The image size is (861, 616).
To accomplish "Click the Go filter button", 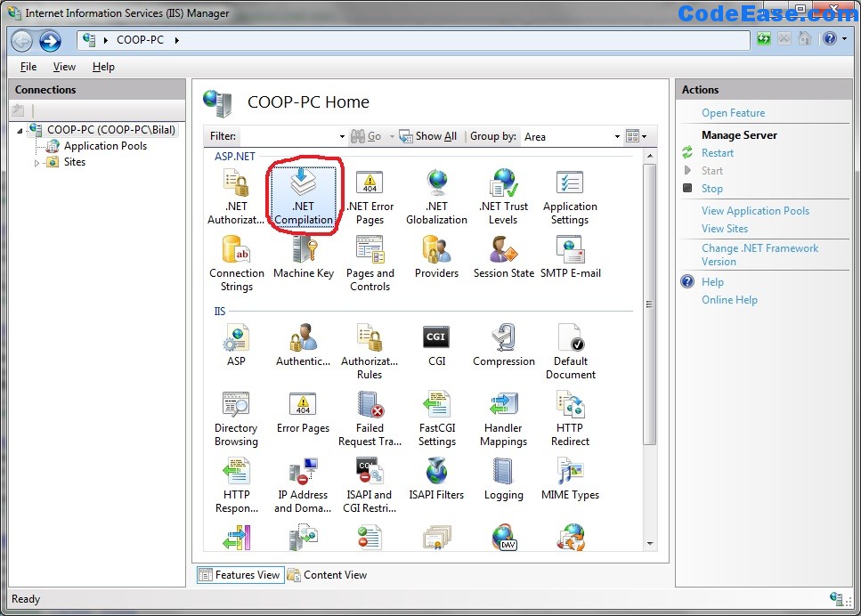I will point(366,136).
